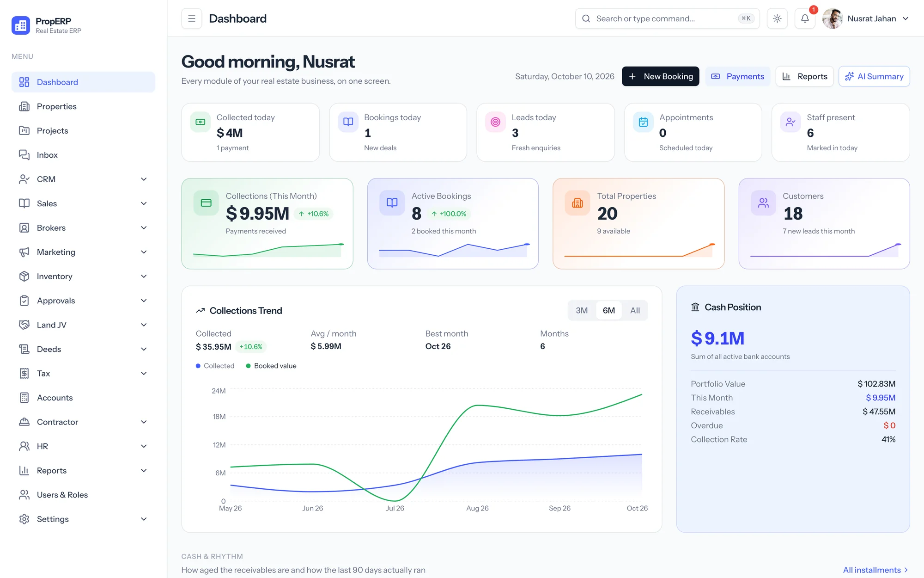Select the All range tab in Collections Trend
Viewport: 924px width, 578px height.
click(x=635, y=310)
